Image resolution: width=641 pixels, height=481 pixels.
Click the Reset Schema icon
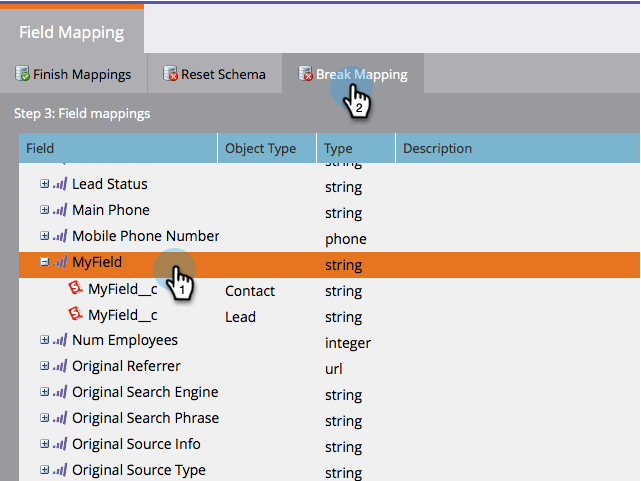coord(172,74)
